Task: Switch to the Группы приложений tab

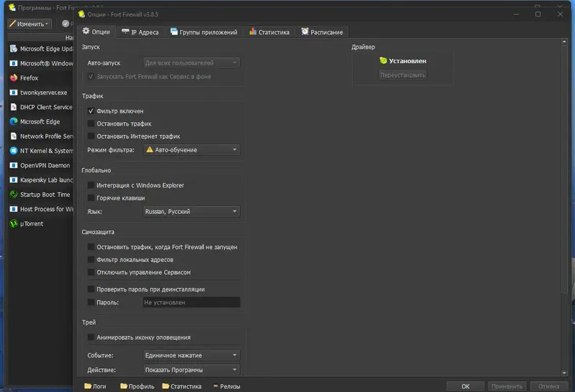Action: pyautogui.click(x=204, y=32)
